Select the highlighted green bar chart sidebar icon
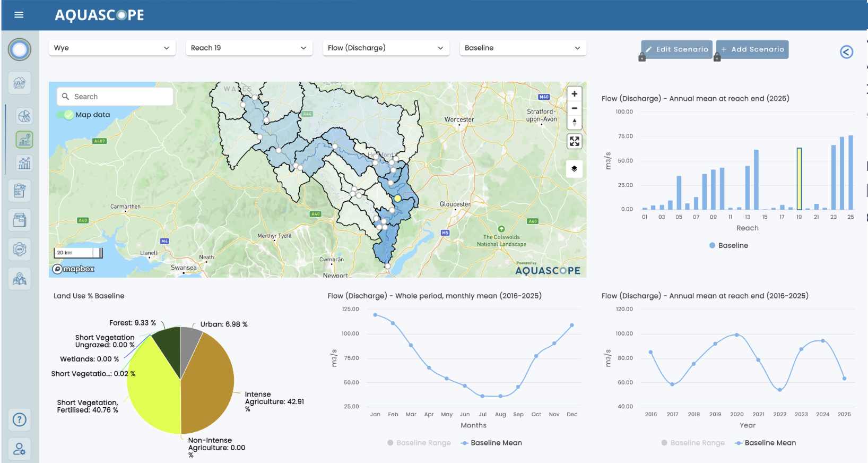Image resolution: width=868 pixels, height=463 pixels. [x=24, y=140]
